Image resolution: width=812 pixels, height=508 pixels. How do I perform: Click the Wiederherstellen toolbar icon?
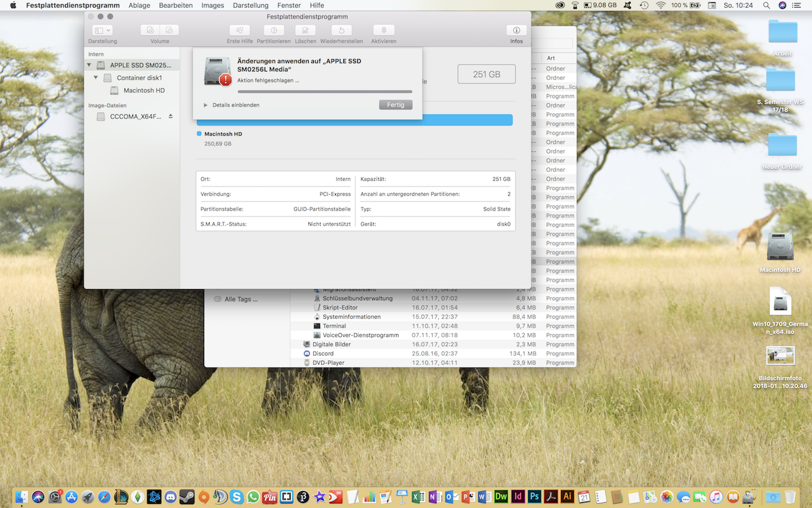pyautogui.click(x=342, y=30)
